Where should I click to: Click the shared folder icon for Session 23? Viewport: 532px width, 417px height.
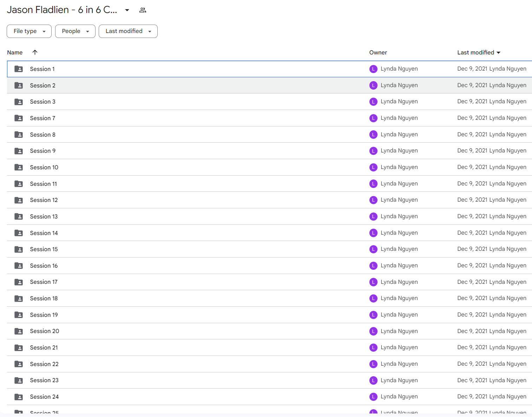[x=19, y=380]
